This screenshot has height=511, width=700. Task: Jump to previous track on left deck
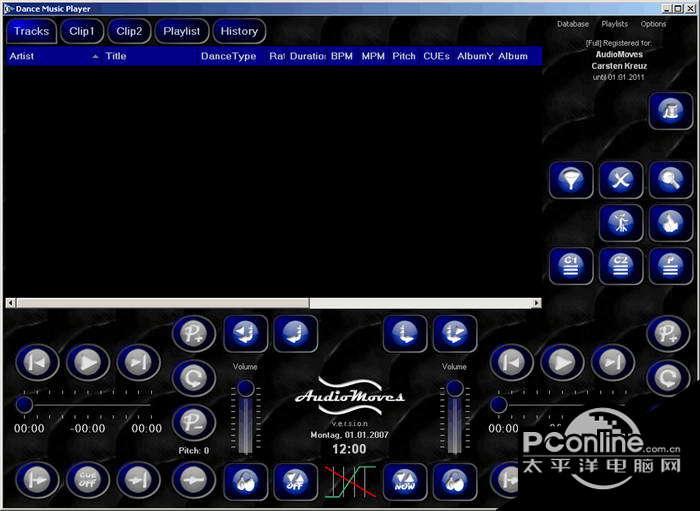click(x=37, y=363)
